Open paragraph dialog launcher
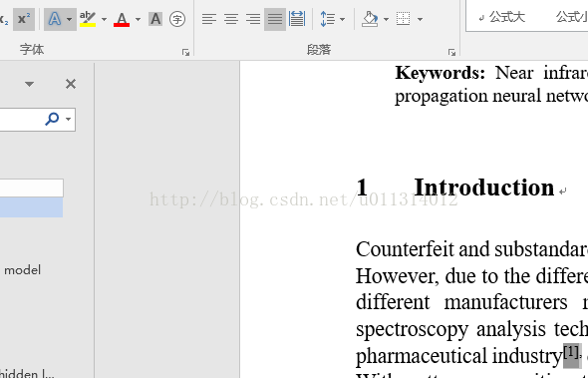The image size is (588, 378). click(x=451, y=53)
